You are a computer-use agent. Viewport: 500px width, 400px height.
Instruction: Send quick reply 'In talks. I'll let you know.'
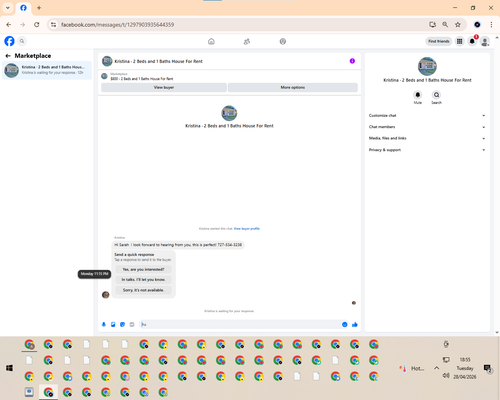(x=143, y=280)
